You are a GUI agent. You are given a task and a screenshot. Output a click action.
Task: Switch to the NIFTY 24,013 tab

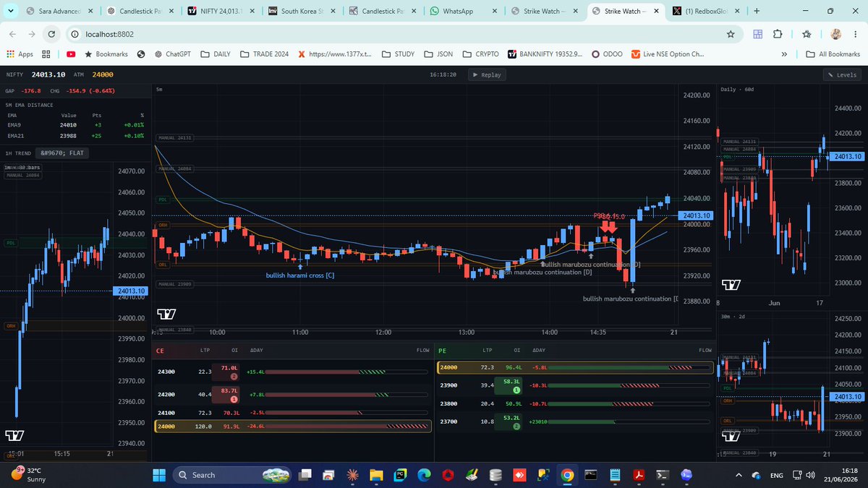coord(222,11)
